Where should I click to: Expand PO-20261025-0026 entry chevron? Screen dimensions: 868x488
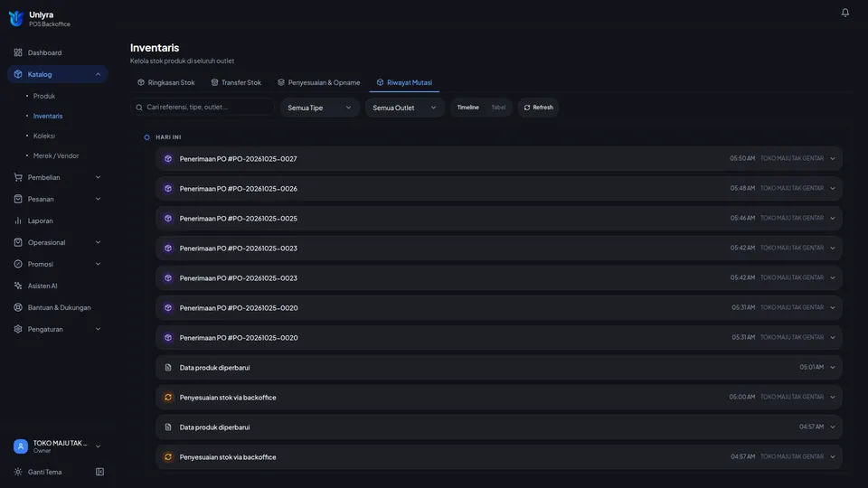[832, 188]
